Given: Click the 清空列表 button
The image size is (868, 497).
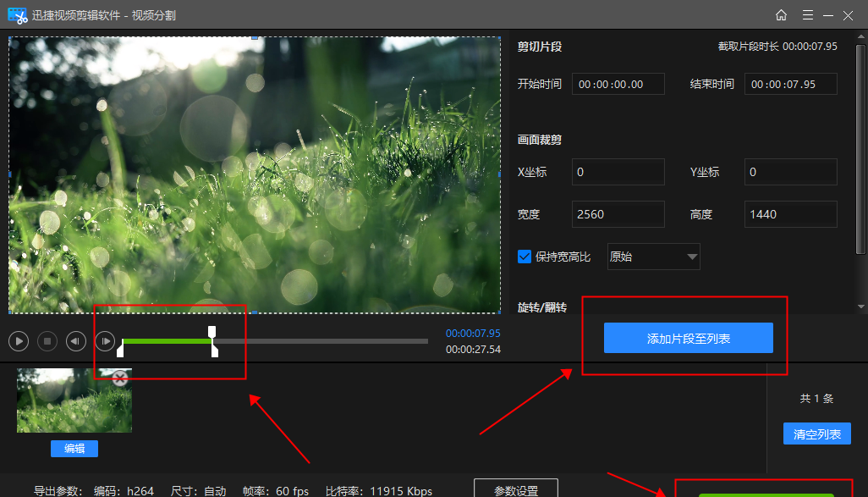Looking at the screenshot, I should pos(816,433).
